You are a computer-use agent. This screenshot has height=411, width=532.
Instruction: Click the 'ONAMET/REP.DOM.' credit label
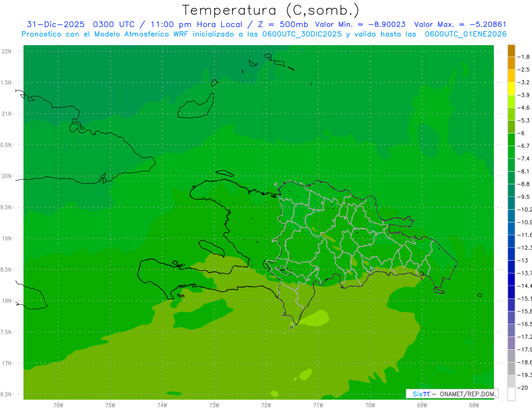467,394
